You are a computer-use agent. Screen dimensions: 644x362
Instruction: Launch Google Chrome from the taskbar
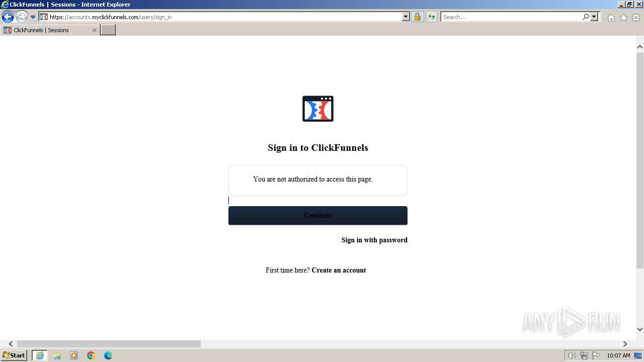pyautogui.click(x=91, y=355)
